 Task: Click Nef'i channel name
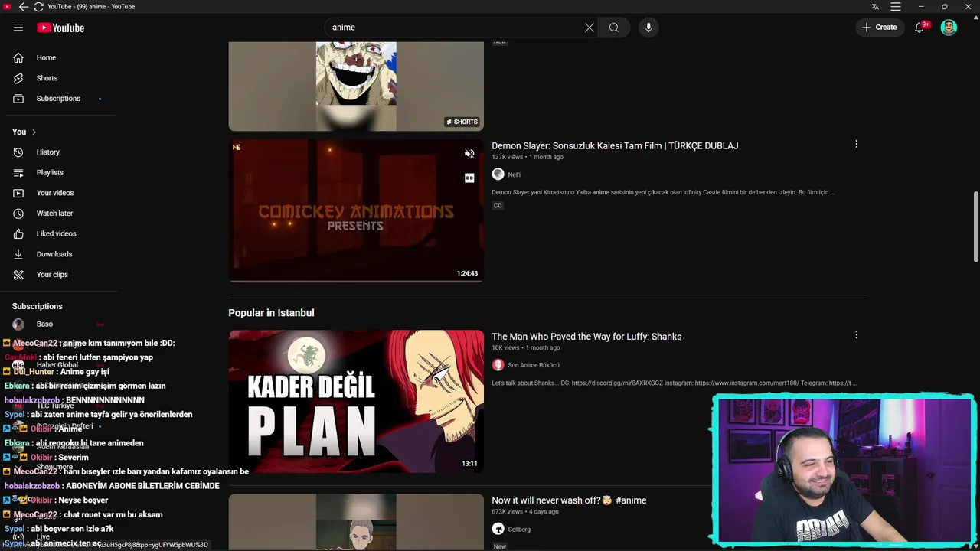coord(514,174)
